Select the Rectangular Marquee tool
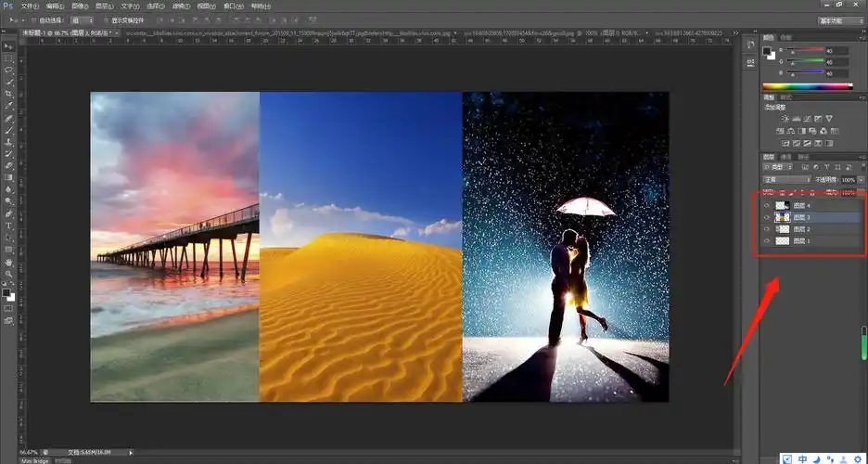The height and width of the screenshot is (464, 868). coord(9,58)
